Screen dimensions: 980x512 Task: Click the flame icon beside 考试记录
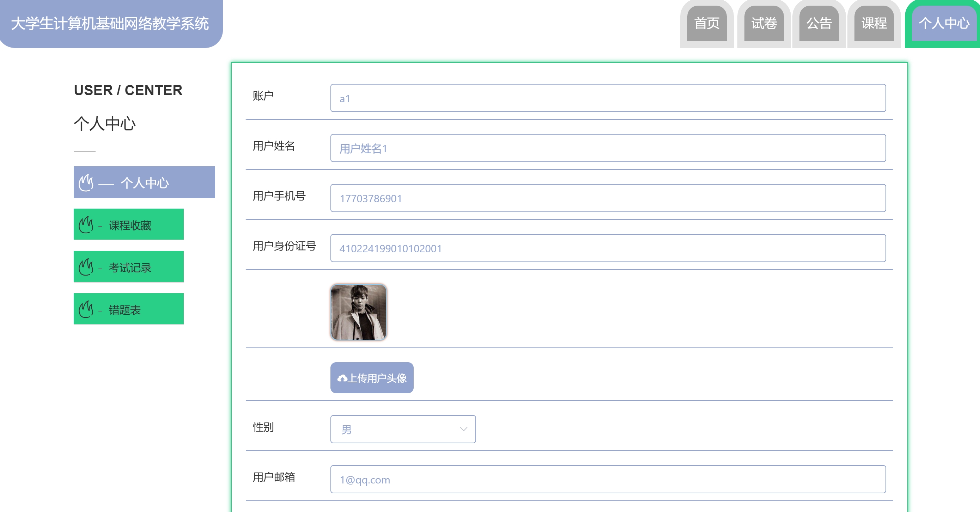86,267
